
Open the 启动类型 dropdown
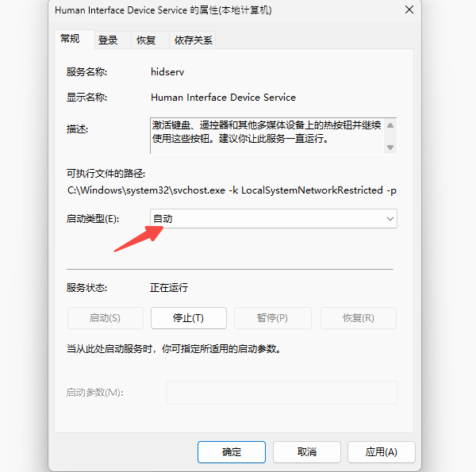coord(273,218)
